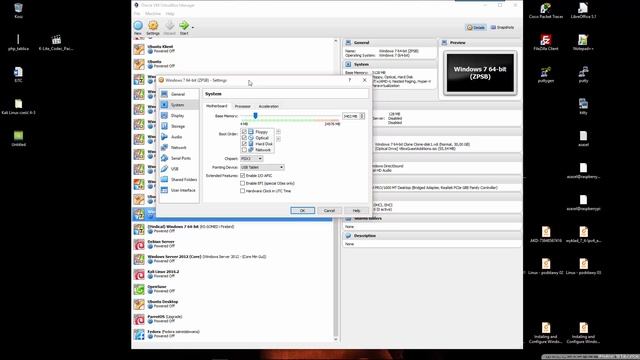This screenshot has width=640, height=360.
Task: Open Network category in Settings sidebar
Action: tap(179, 148)
